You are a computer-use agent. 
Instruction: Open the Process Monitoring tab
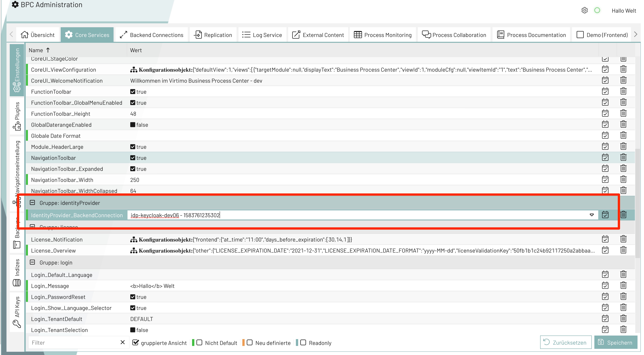coord(383,35)
